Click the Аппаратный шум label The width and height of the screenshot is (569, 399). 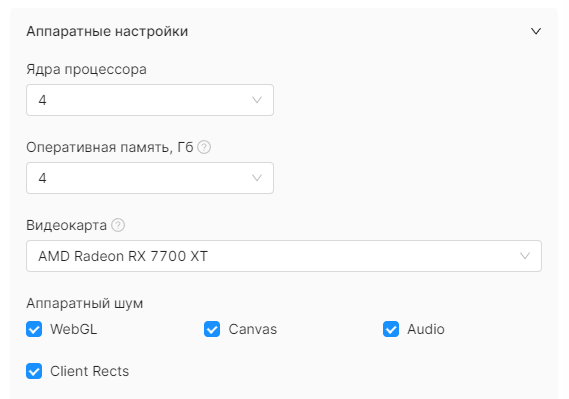point(85,303)
